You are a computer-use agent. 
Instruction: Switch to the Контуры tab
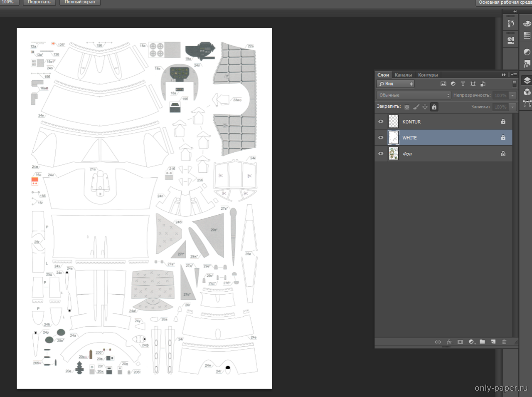tap(428, 75)
